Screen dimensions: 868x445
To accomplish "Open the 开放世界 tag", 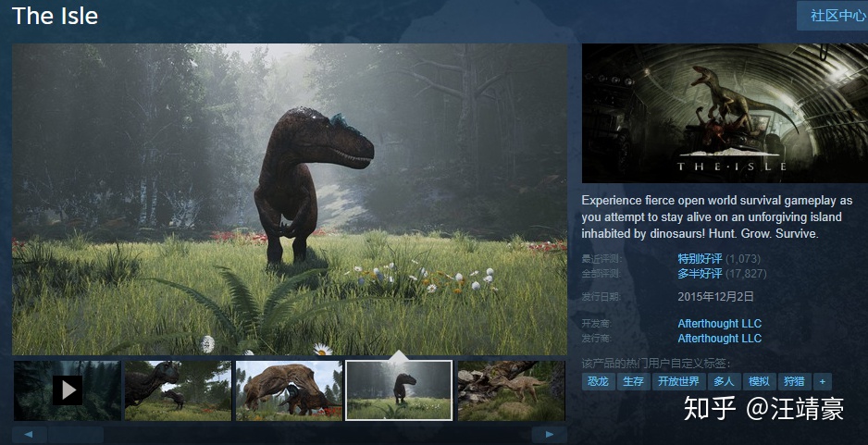I will [x=678, y=381].
